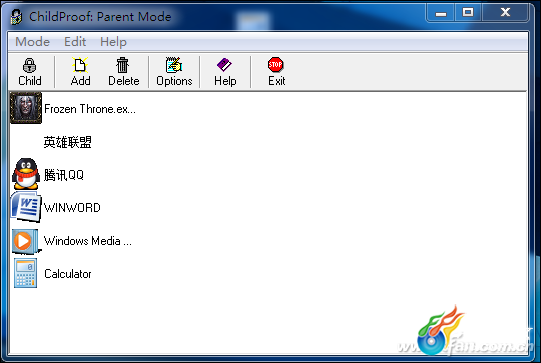The image size is (541, 363).
Task: Close the ChildProof window
Action: [x=505, y=13]
